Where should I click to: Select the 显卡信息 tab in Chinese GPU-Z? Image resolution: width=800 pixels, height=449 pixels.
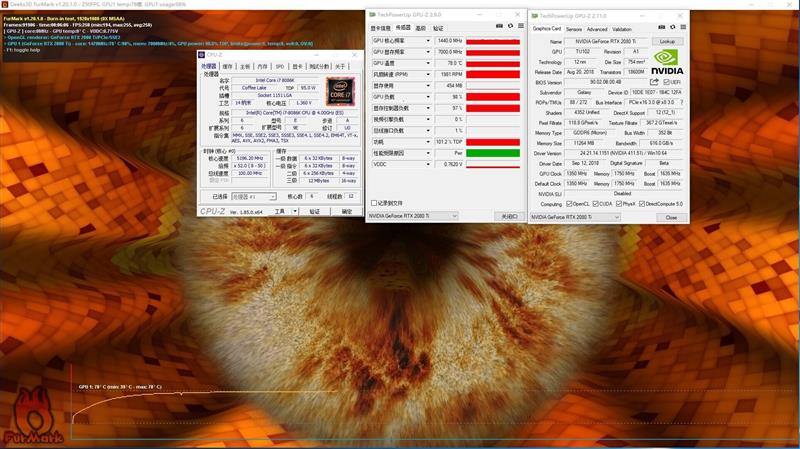(380, 28)
